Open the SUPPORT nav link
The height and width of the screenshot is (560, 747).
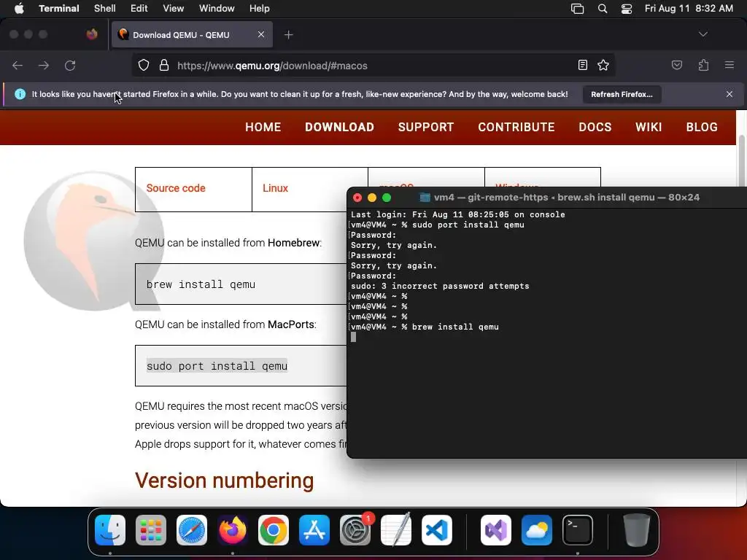tap(426, 127)
